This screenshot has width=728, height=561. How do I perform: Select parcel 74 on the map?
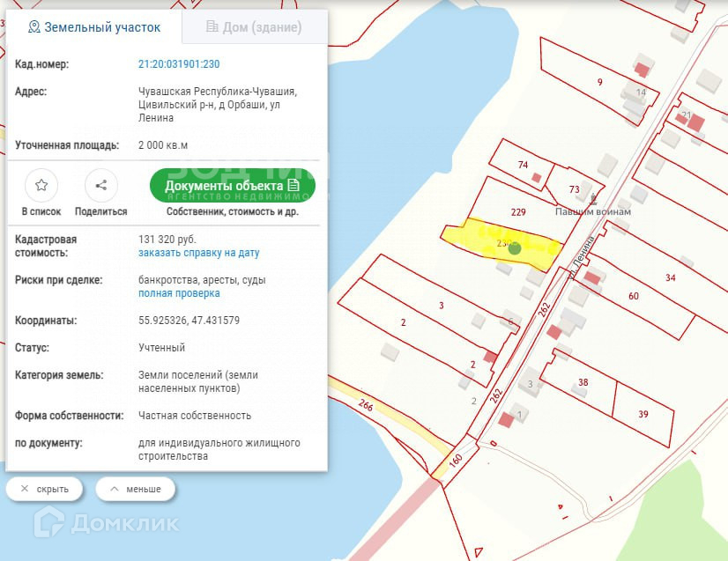(x=523, y=165)
